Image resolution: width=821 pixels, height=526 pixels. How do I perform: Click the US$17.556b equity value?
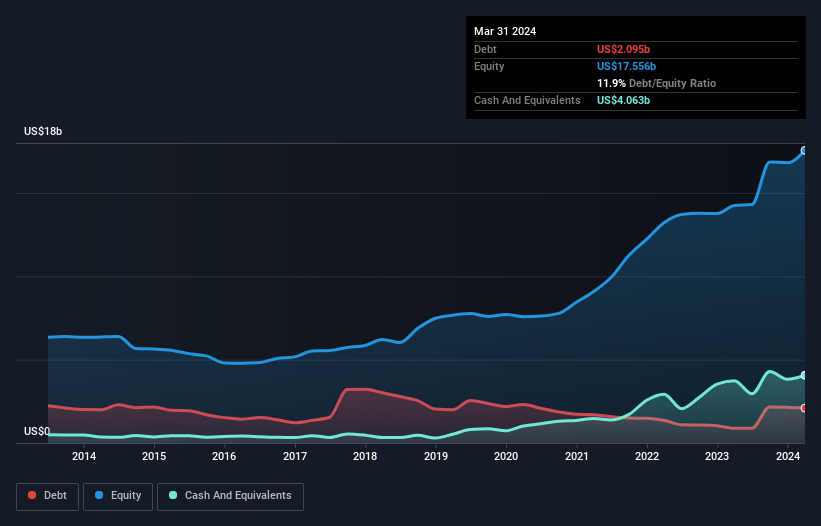coord(626,66)
